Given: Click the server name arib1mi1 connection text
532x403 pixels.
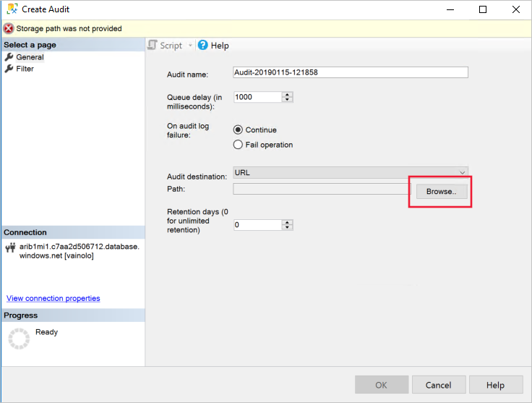Looking at the screenshot, I should [x=80, y=251].
